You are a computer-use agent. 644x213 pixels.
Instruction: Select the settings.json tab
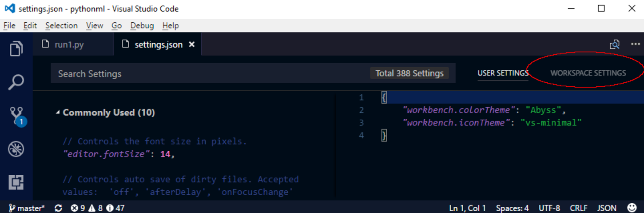pyautogui.click(x=158, y=44)
